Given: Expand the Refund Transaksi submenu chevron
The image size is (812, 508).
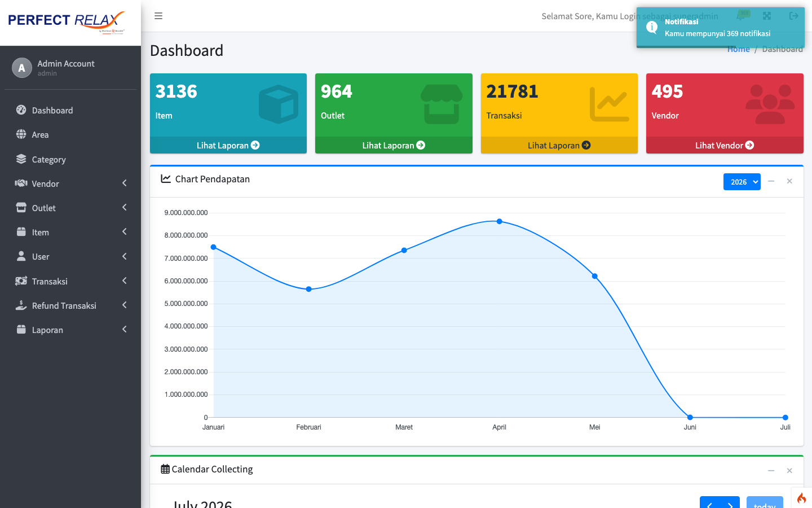Looking at the screenshot, I should 124,305.
